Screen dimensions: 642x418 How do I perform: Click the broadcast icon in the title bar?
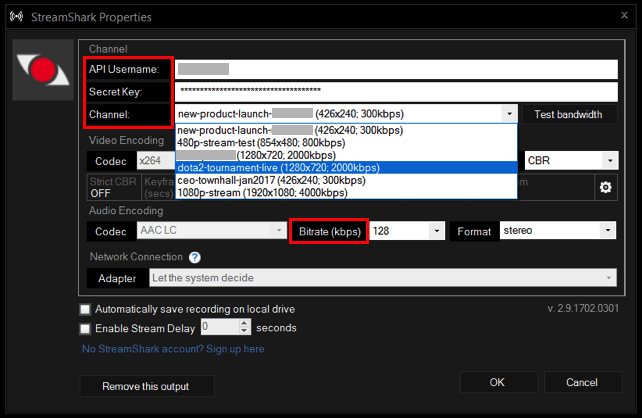[16, 17]
